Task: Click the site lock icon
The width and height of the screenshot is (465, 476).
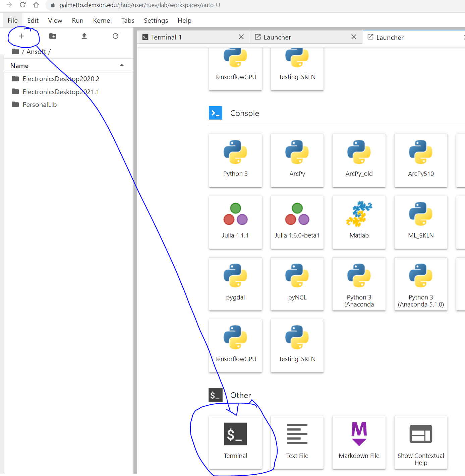Action: (53, 5)
